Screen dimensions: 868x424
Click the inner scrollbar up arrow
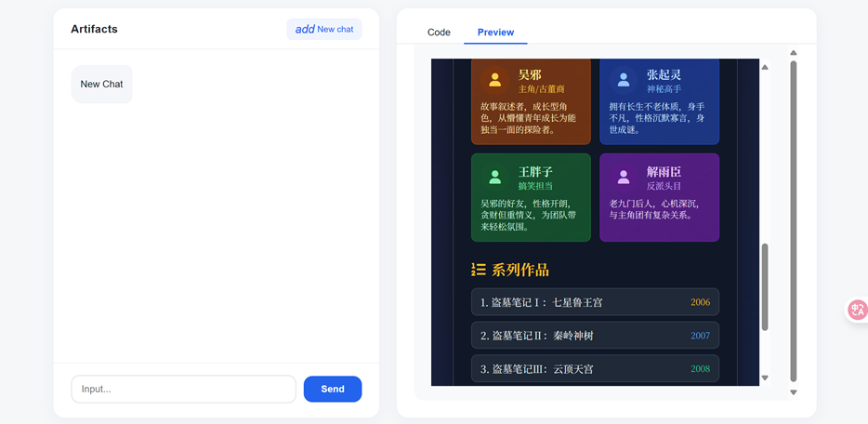click(765, 68)
